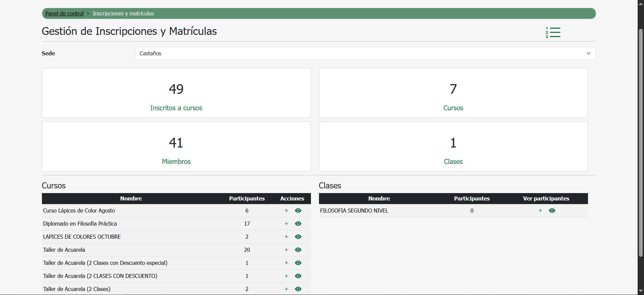Go to Panel de control breadcrumb link
Screen dimensions: 644x295
coord(64,13)
